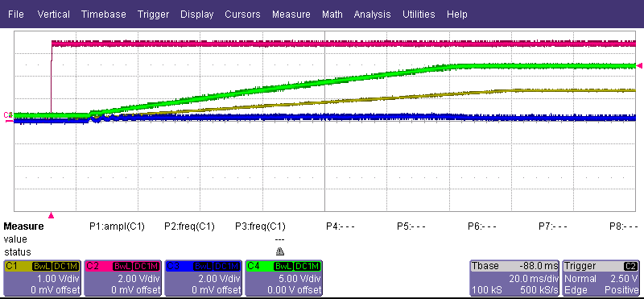Image resolution: width=644 pixels, height=299 pixels.
Task: Open the Analysis menu
Action: 373,15
